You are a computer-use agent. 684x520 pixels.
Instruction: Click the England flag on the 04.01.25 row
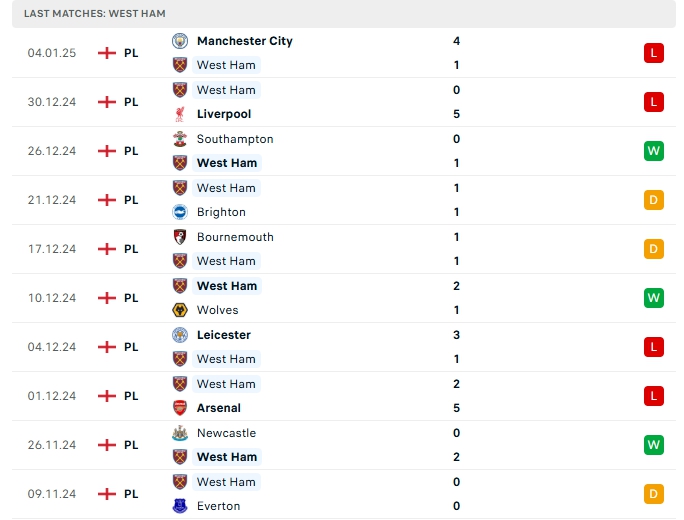107,53
